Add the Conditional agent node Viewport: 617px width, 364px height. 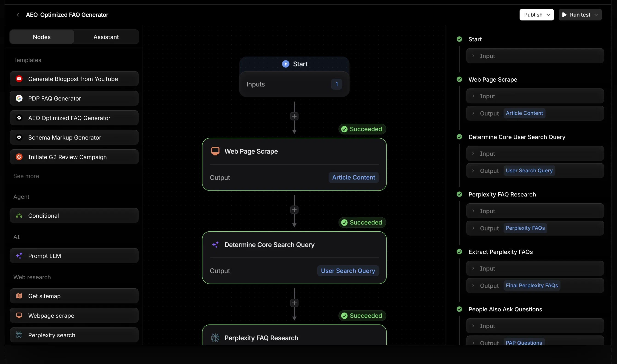[x=74, y=216]
